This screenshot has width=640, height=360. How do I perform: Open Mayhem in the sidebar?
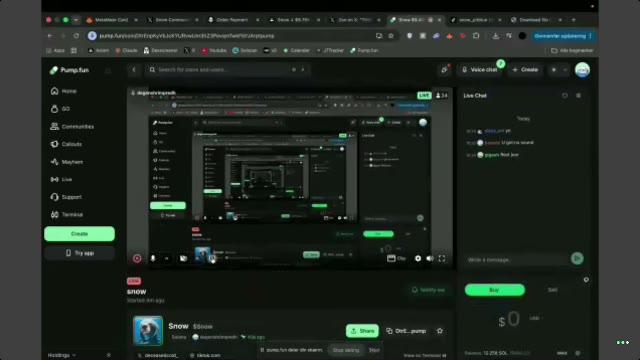67,162
